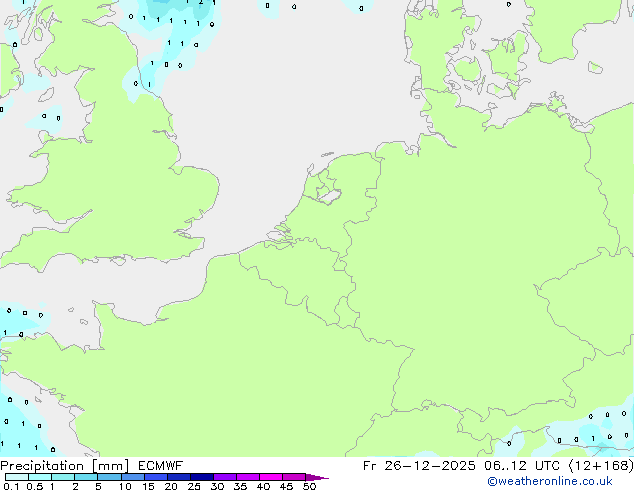Pick the legend swatch between 5 and 10

109,477
